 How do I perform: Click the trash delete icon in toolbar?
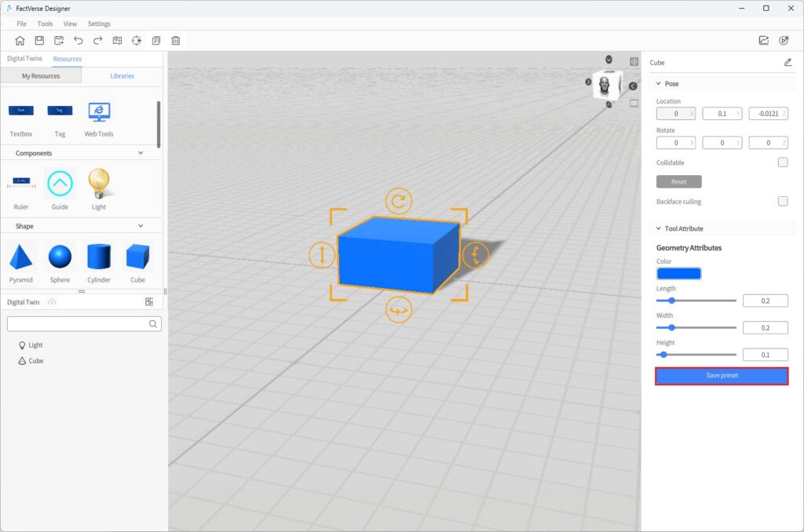click(176, 41)
